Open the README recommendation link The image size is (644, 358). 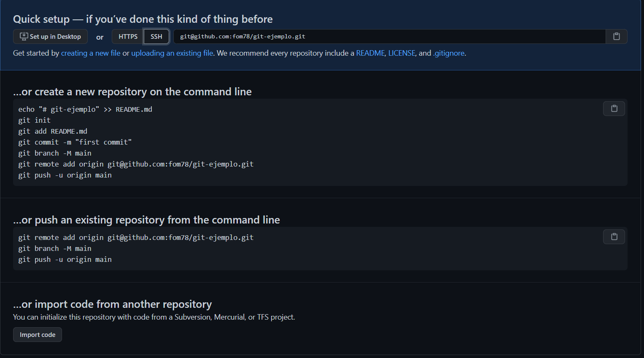tap(370, 53)
